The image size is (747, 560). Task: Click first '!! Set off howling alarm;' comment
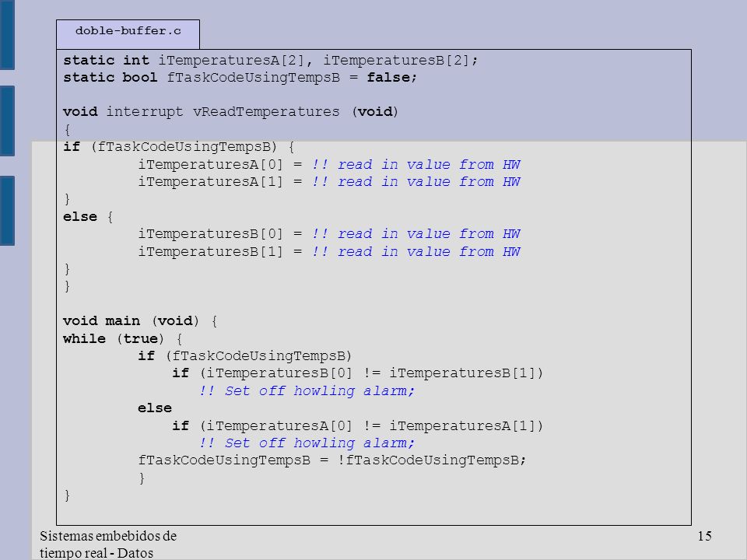pos(307,391)
